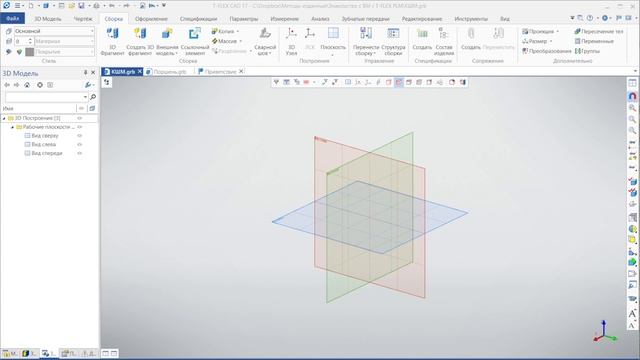Switch to the Чертёж ribbon tab
Screen dimensions: 640x360
click(83, 19)
